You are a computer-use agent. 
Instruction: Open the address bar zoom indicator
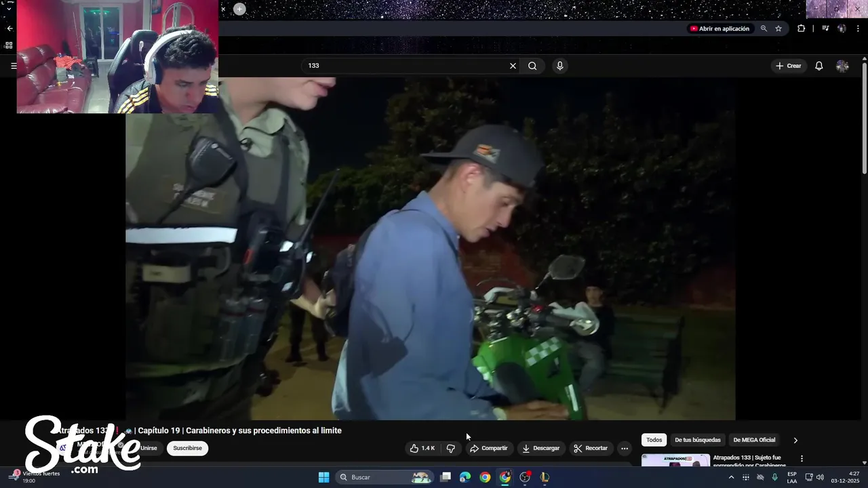[x=764, y=28]
